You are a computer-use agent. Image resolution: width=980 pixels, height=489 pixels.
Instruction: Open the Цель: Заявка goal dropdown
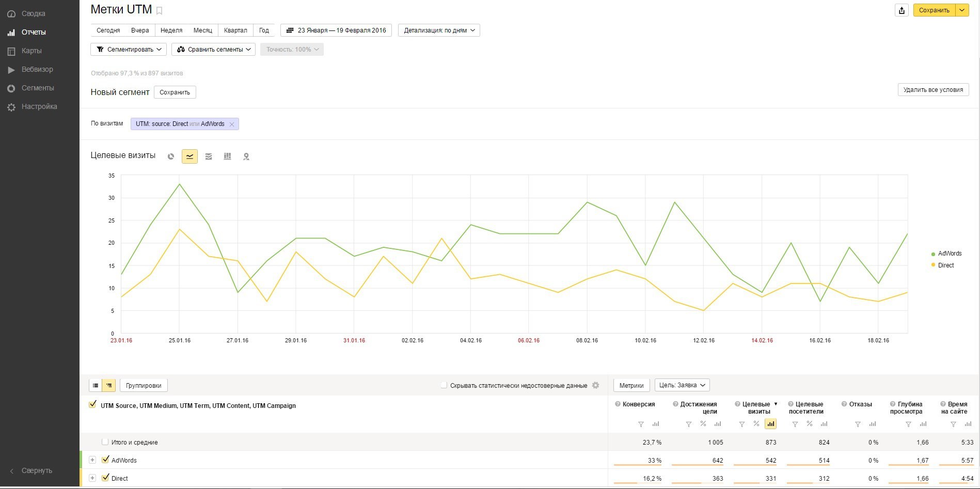682,385
